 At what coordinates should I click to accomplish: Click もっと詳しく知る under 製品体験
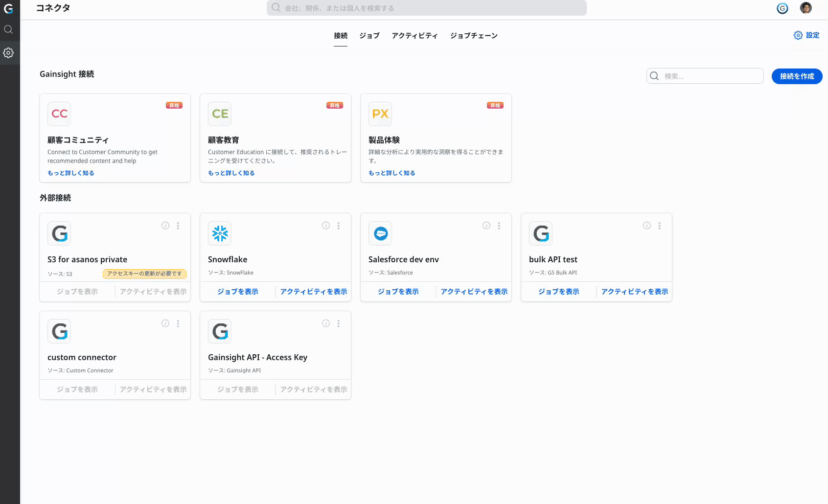click(392, 173)
